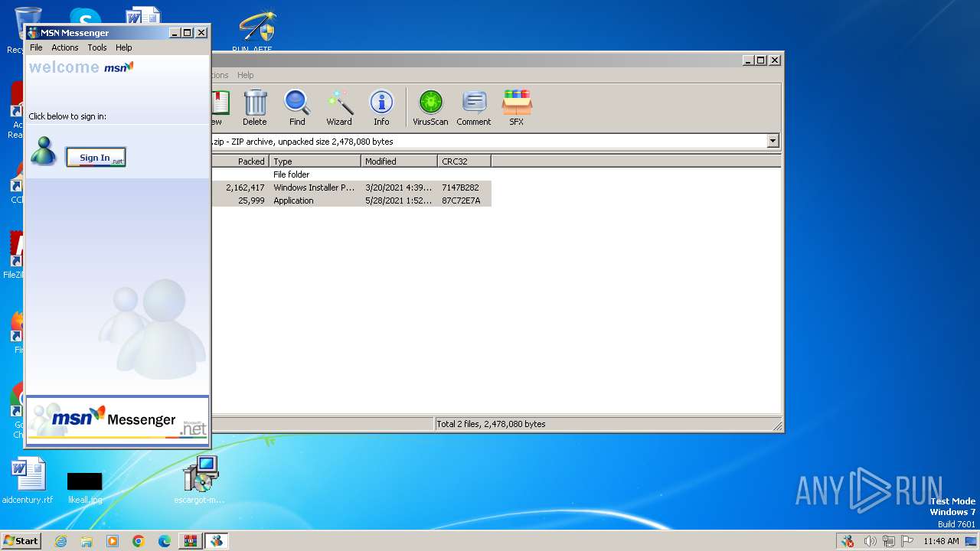This screenshot has width=980, height=551.
Task: Sort by the Type column header
Action: [315, 161]
